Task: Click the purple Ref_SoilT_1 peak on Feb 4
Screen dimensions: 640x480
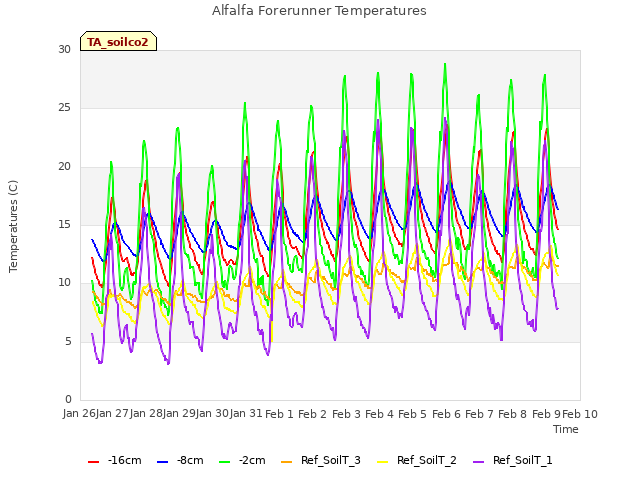Action: click(378, 120)
